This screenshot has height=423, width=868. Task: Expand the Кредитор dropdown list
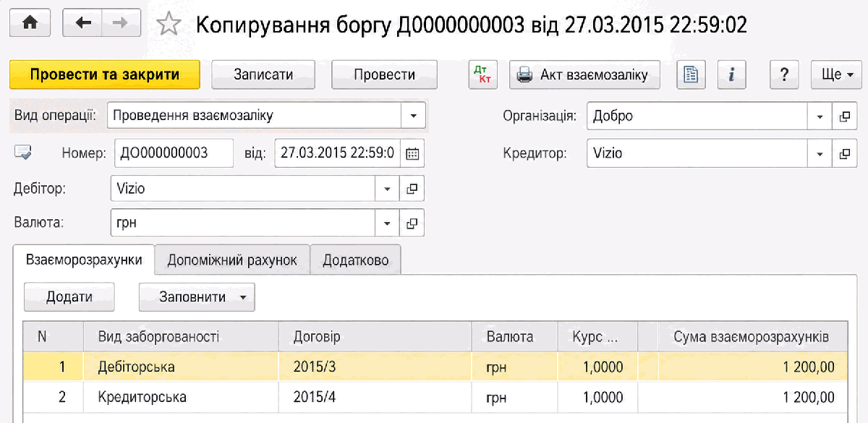click(x=820, y=153)
